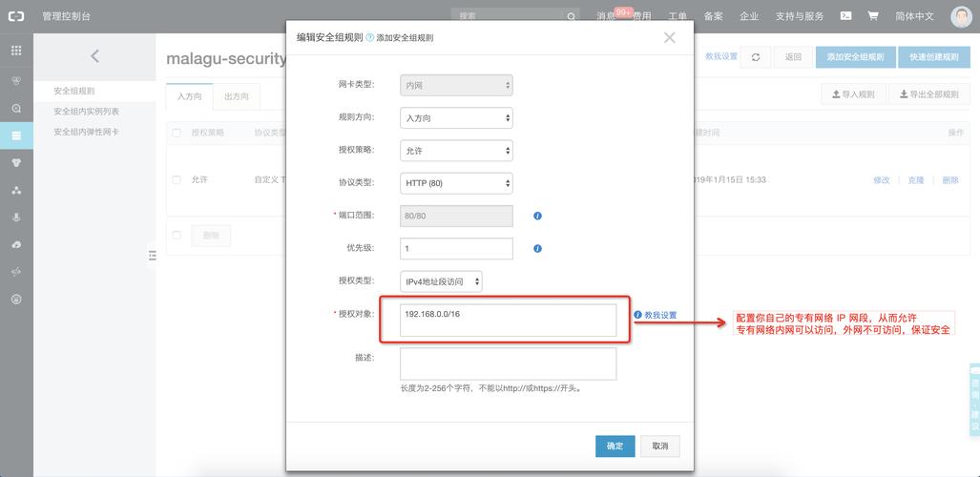Click the 确定 button
The width and height of the screenshot is (980, 477).
pyautogui.click(x=615, y=446)
